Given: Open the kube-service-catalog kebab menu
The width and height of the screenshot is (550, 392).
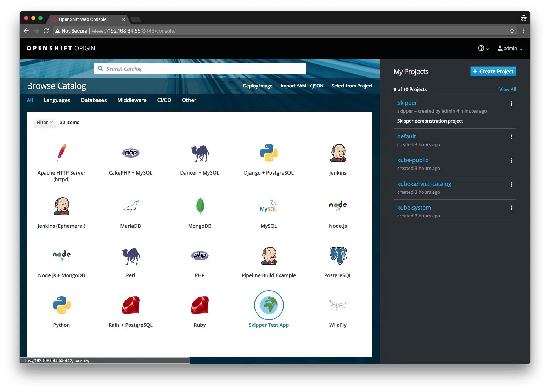Looking at the screenshot, I should (x=511, y=184).
